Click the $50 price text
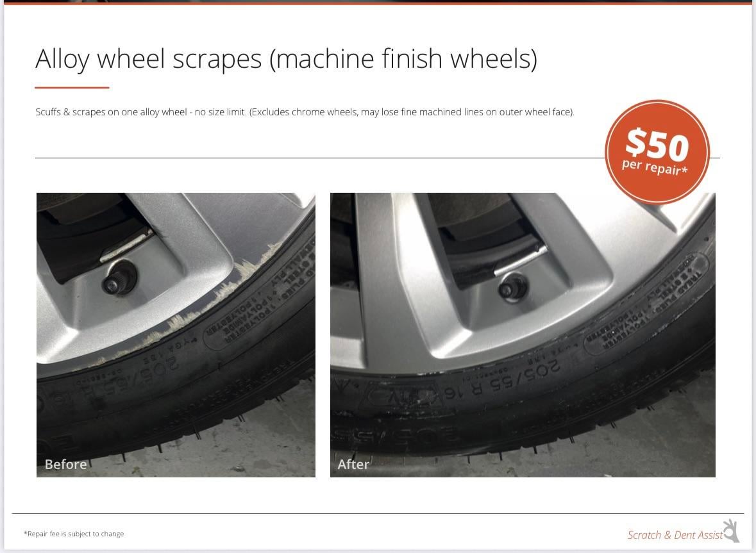Screen dimensions: 756x553 pyautogui.click(x=657, y=145)
